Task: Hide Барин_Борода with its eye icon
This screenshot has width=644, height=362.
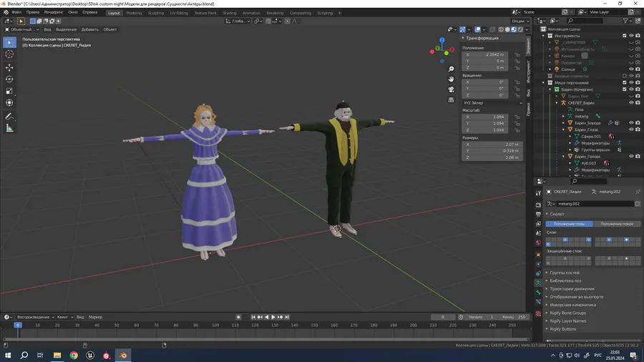Action: point(631,123)
